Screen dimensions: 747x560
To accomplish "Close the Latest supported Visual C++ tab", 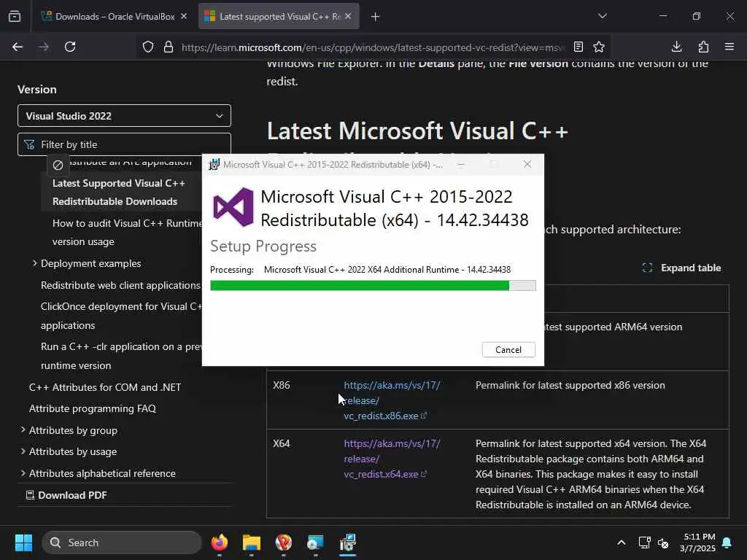I will [x=348, y=16].
